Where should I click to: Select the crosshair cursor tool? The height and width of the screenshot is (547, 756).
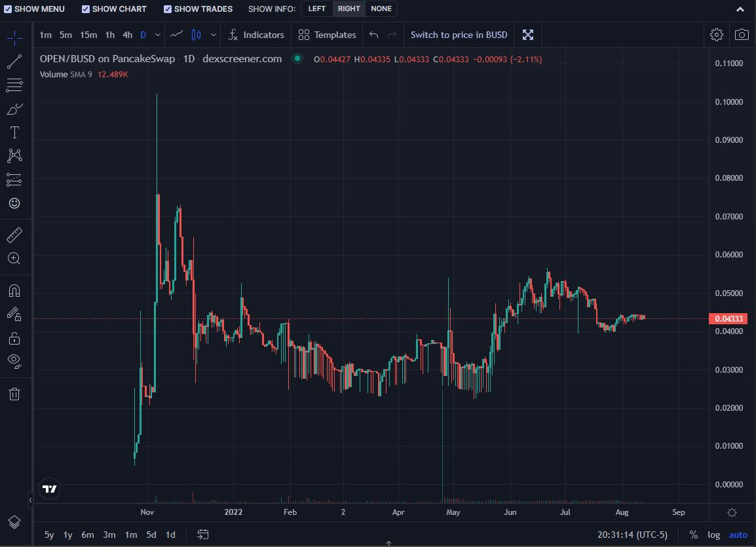pyautogui.click(x=14, y=37)
